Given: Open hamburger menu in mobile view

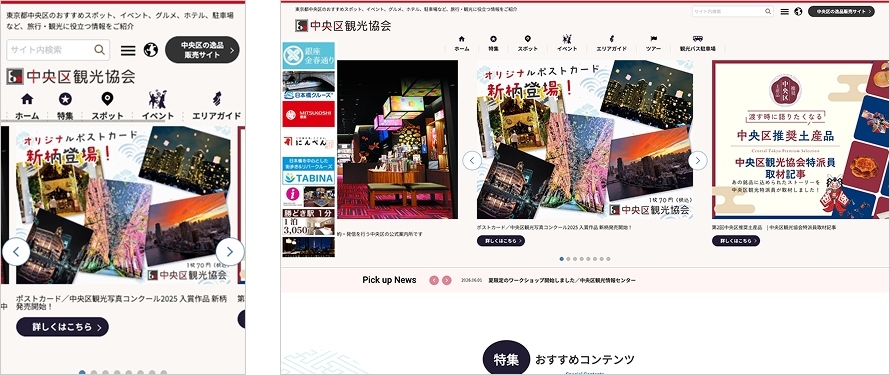Looking at the screenshot, I should [128, 50].
